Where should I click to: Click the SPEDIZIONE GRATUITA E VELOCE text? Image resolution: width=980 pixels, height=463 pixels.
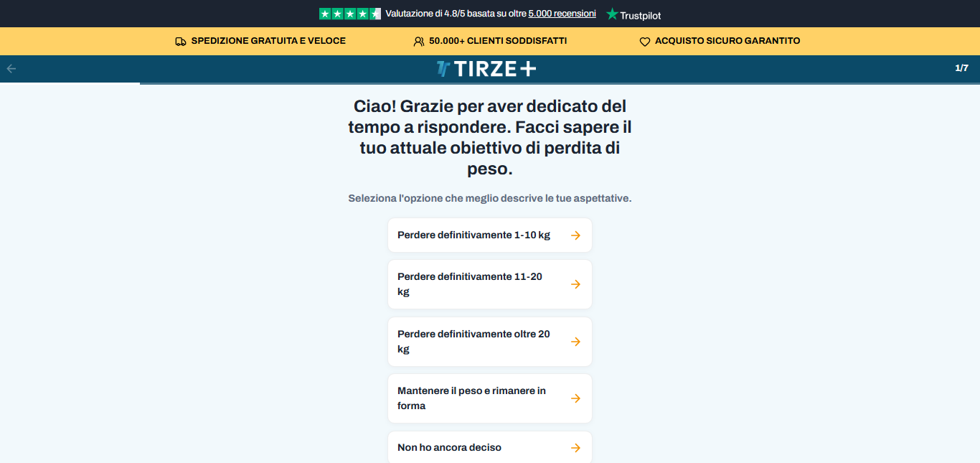(x=268, y=41)
